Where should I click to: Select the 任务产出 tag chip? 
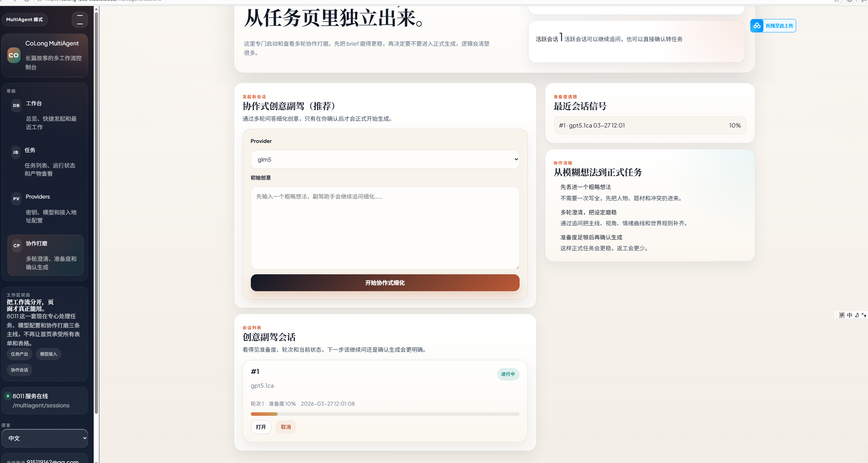[x=19, y=354]
